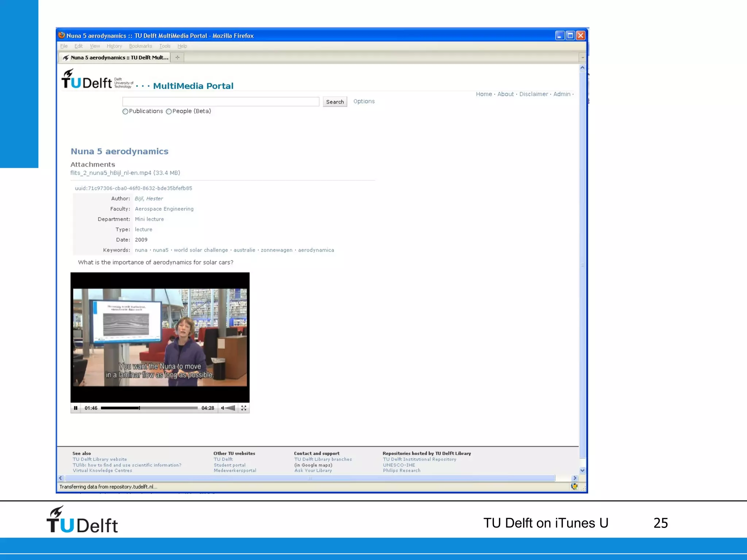Open author Bijl, Hester link
The height and width of the screenshot is (560, 747).
(x=148, y=199)
